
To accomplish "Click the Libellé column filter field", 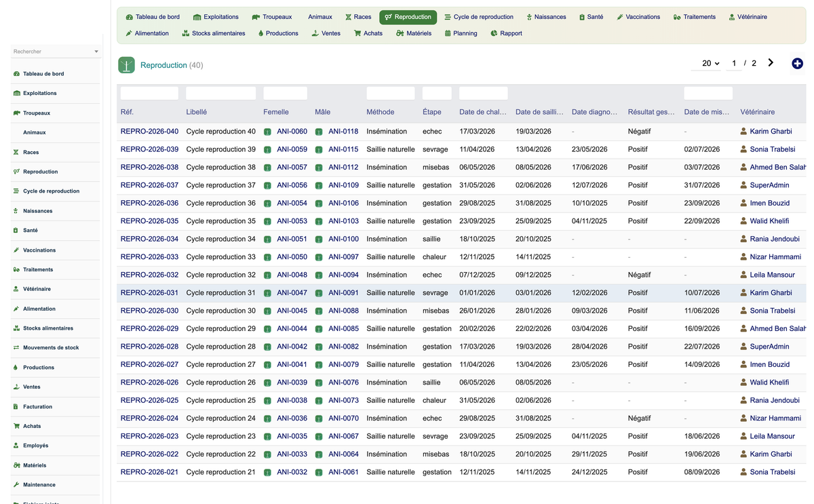I will point(220,93).
